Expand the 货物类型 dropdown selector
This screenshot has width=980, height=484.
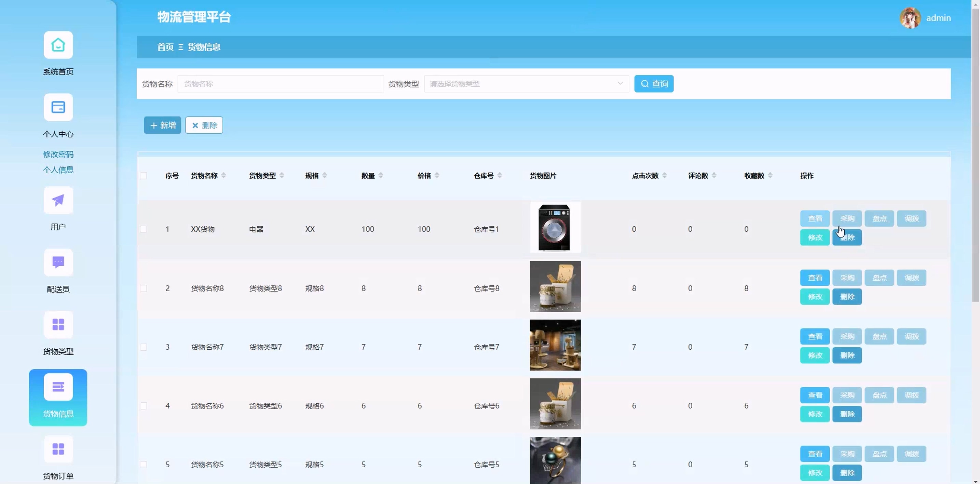[526, 84]
